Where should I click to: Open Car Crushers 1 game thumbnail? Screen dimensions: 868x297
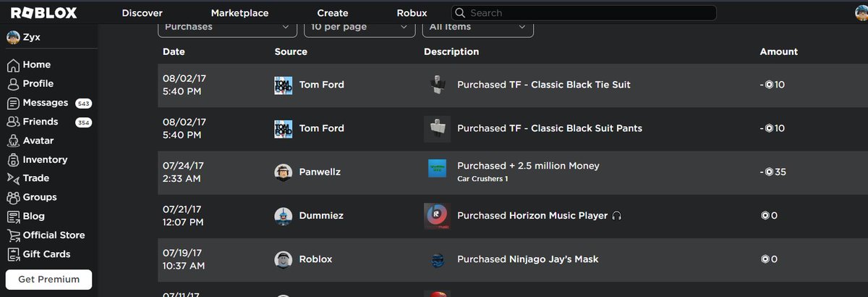(437, 169)
